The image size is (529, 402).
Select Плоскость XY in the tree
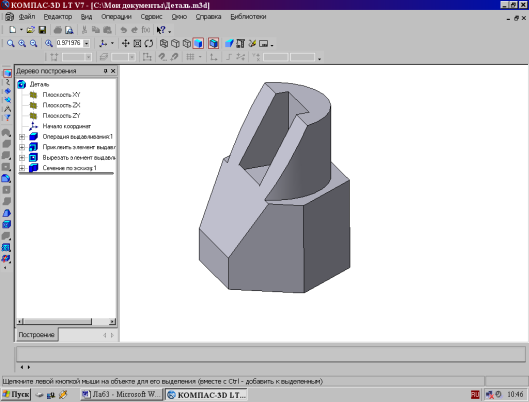pyautogui.click(x=61, y=95)
